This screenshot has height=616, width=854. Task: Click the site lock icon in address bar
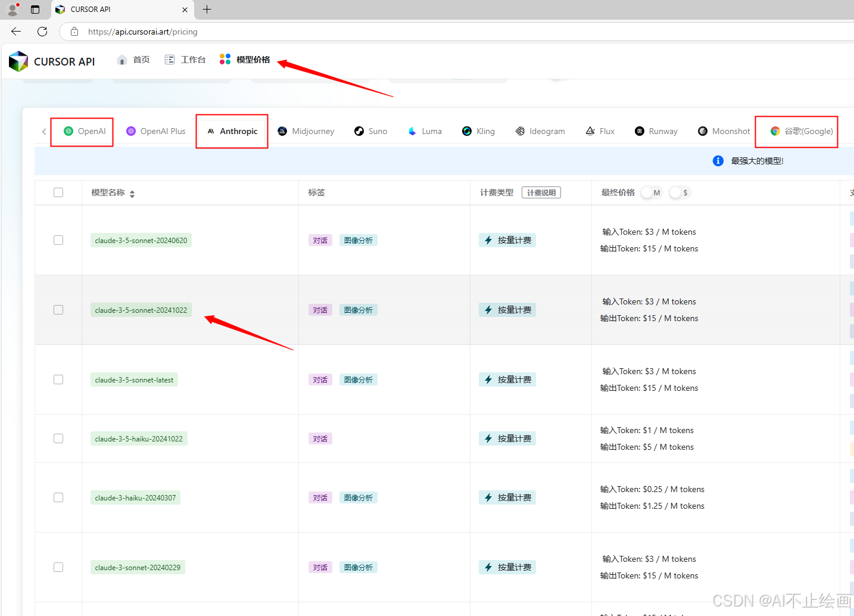pos(74,32)
